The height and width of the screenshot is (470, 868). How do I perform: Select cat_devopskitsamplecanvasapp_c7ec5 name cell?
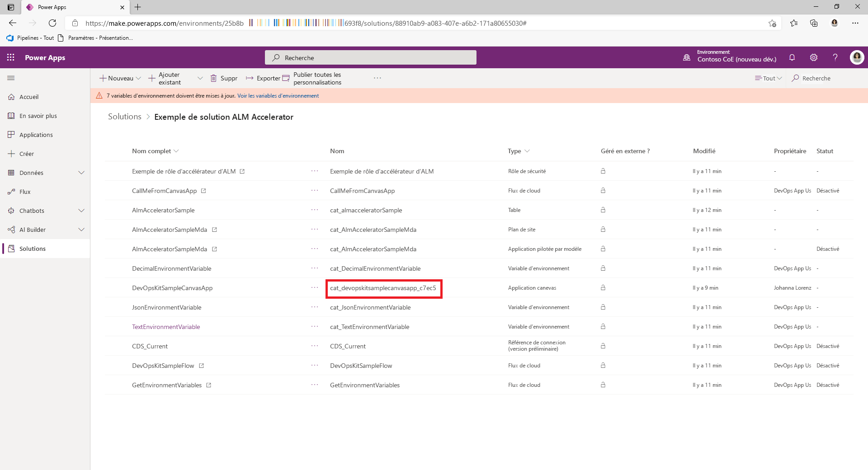click(383, 288)
